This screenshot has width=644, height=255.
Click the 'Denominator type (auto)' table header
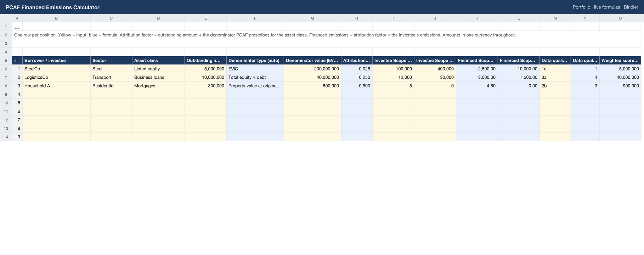pyautogui.click(x=255, y=60)
